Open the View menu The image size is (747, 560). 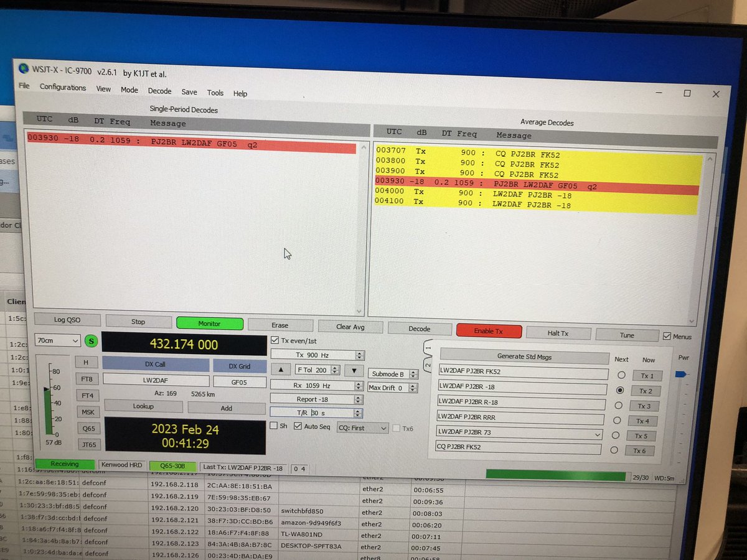pos(103,89)
